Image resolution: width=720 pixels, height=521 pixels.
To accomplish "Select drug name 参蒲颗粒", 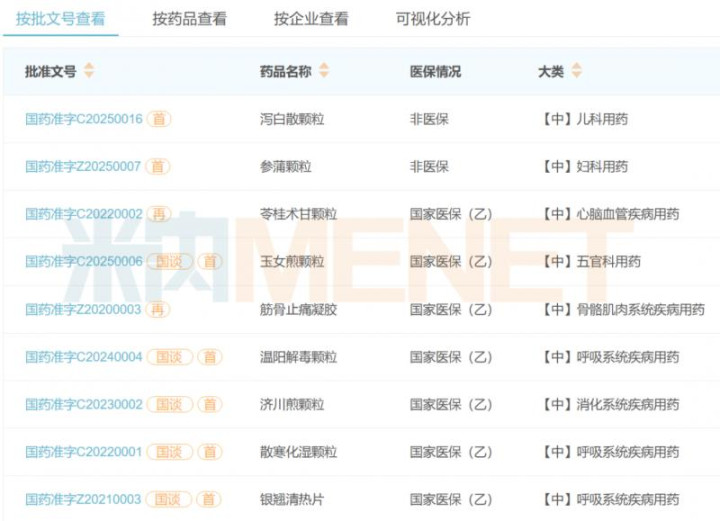I will [x=286, y=167].
